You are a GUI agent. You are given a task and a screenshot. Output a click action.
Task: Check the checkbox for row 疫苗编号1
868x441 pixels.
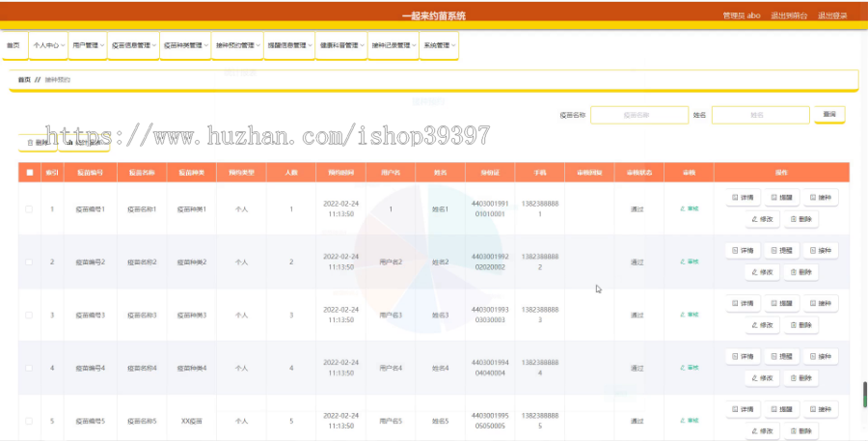pyautogui.click(x=29, y=208)
